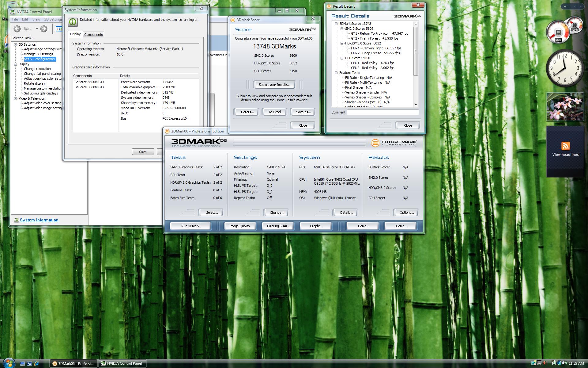Click the 3DMark06 Professional Edition title icon
The image size is (588, 368).
tap(167, 131)
